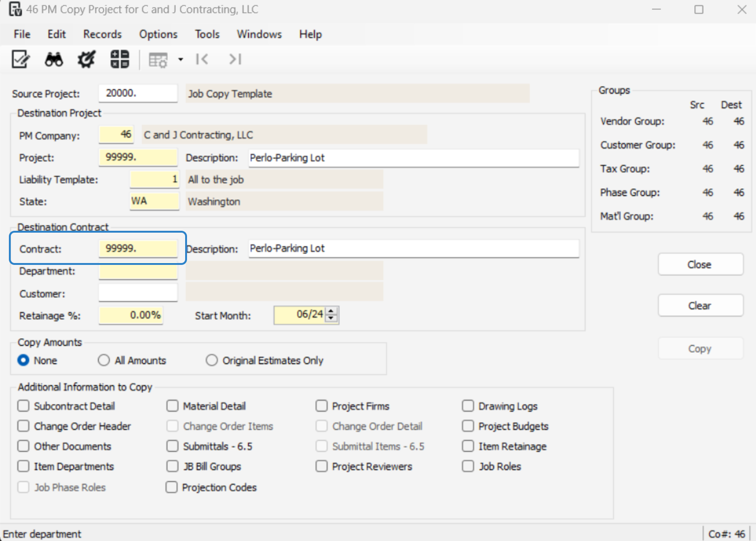Click the edit record checkmark-pencil icon
The image size is (756, 541).
[21, 59]
